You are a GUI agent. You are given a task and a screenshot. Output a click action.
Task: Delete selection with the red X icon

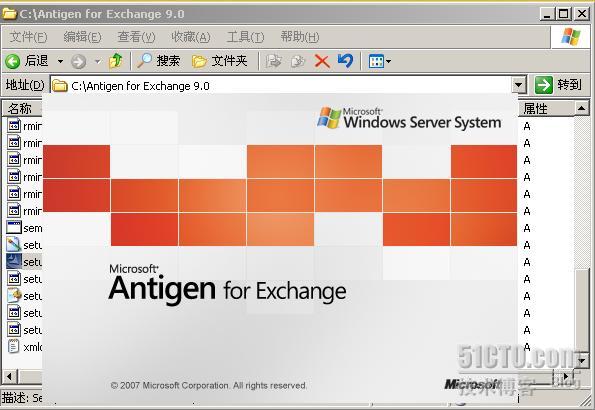click(x=322, y=61)
